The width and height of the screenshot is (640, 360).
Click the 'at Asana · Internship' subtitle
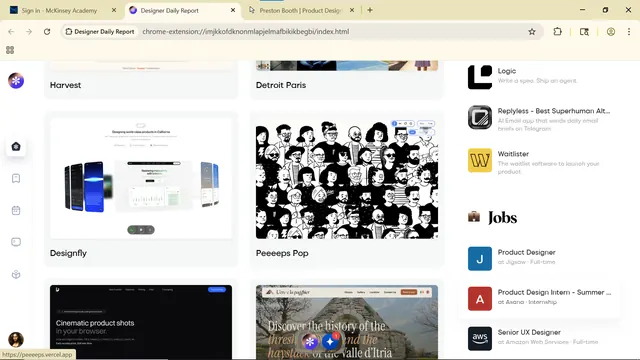tap(527, 302)
